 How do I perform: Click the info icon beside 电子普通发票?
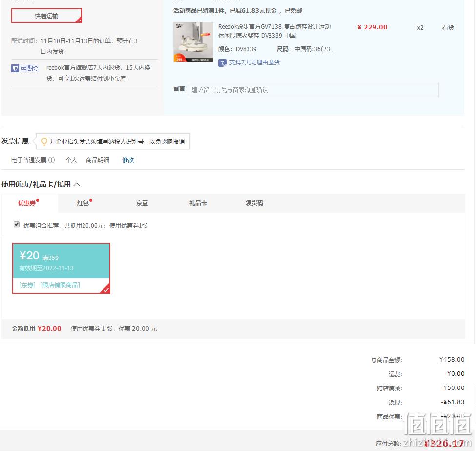pyautogui.click(x=52, y=160)
